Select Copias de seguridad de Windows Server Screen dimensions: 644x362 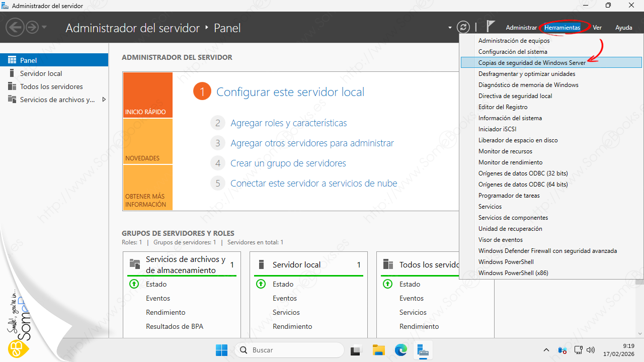click(x=532, y=63)
